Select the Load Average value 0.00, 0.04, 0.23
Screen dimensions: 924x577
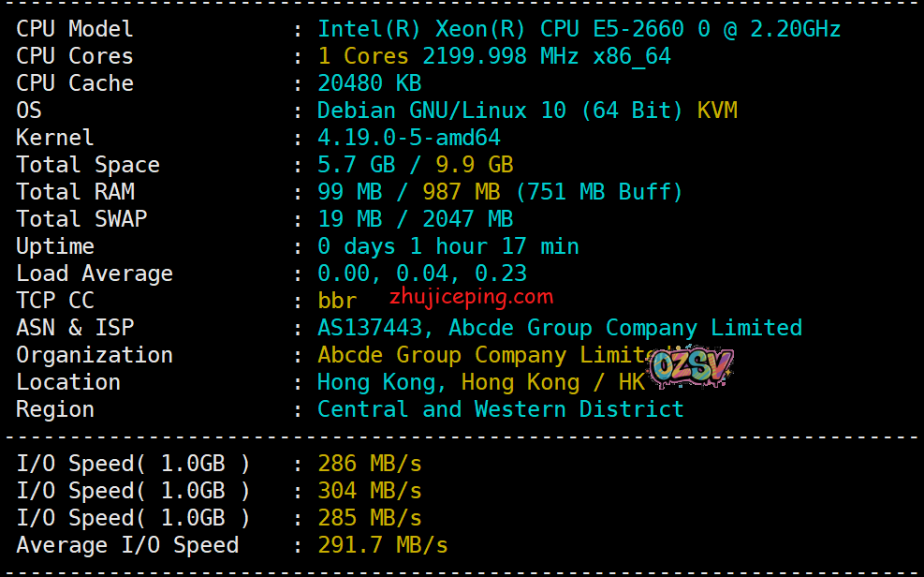click(422, 273)
